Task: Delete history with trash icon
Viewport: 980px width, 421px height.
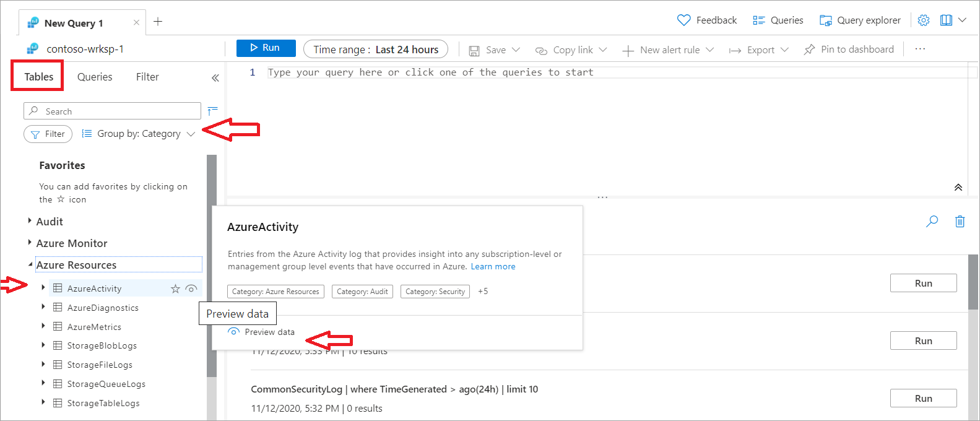Action: [x=960, y=221]
